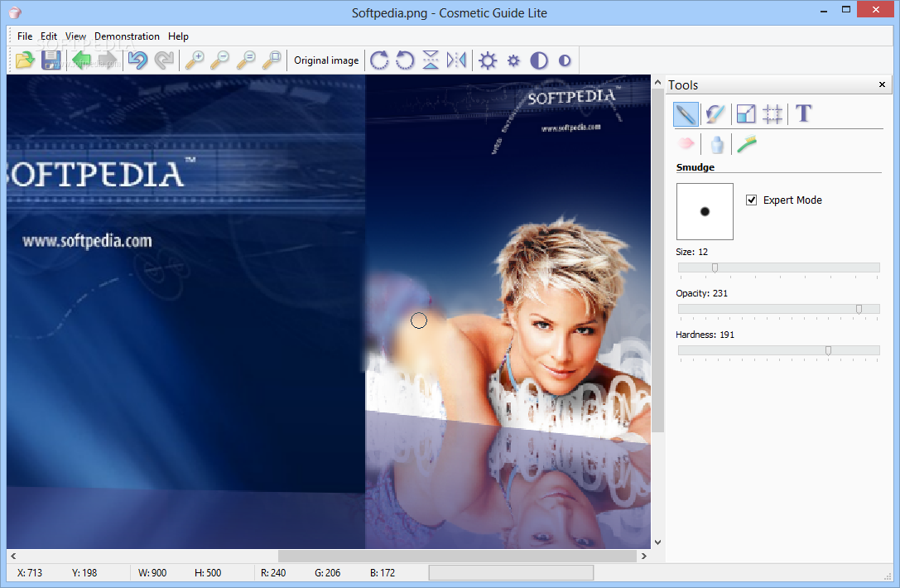
Task: Select the lips color tool
Action: [686, 143]
